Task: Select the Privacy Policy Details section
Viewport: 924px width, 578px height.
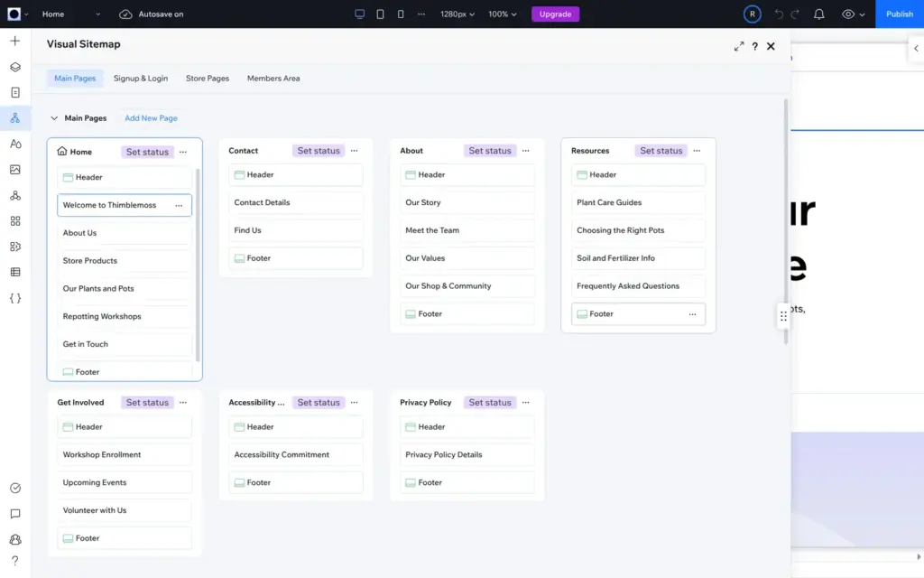Action: (x=467, y=455)
